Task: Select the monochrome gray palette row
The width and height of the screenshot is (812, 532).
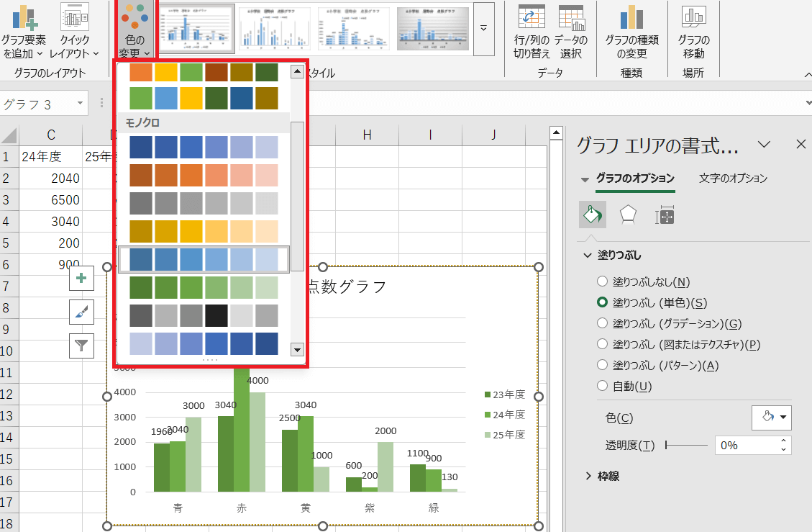Action: 204,203
